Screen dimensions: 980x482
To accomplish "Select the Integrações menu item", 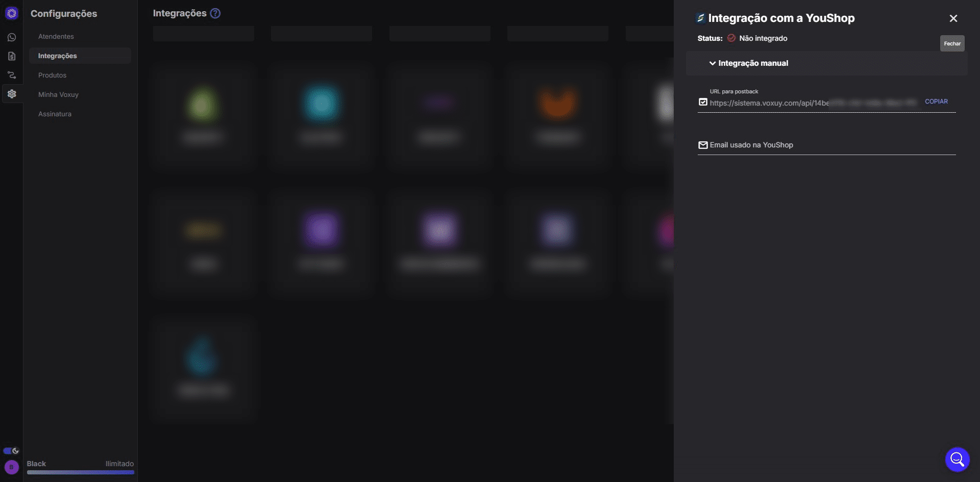I will (80, 56).
